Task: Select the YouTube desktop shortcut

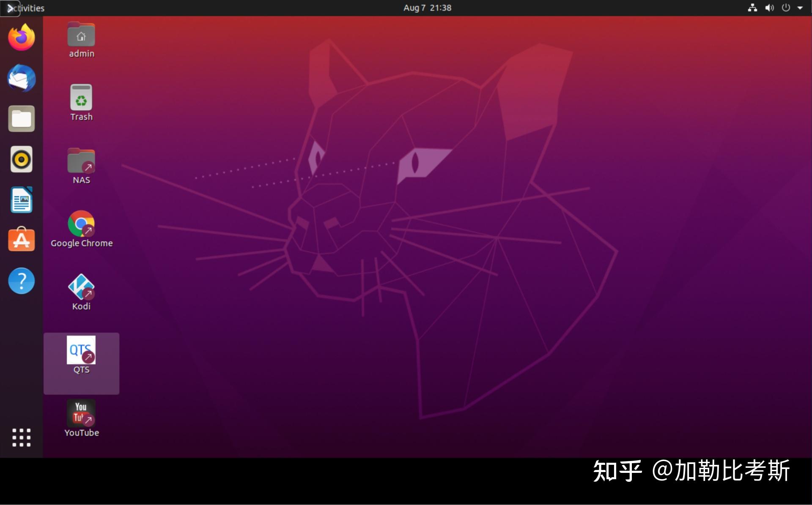Action: click(x=81, y=413)
